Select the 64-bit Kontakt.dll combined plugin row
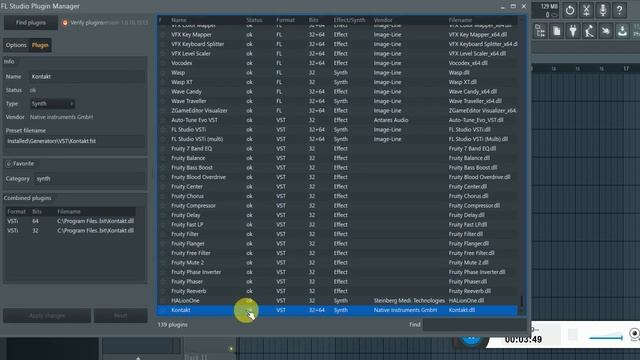The width and height of the screenshot is (640, 360). (70, 221)
